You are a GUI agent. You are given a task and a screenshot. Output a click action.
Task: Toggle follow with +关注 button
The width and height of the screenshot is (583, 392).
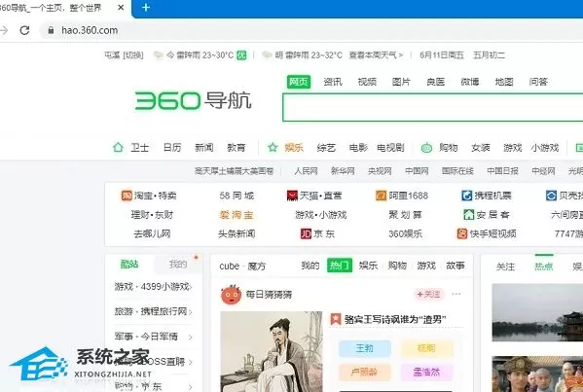[x=428, y=295]
